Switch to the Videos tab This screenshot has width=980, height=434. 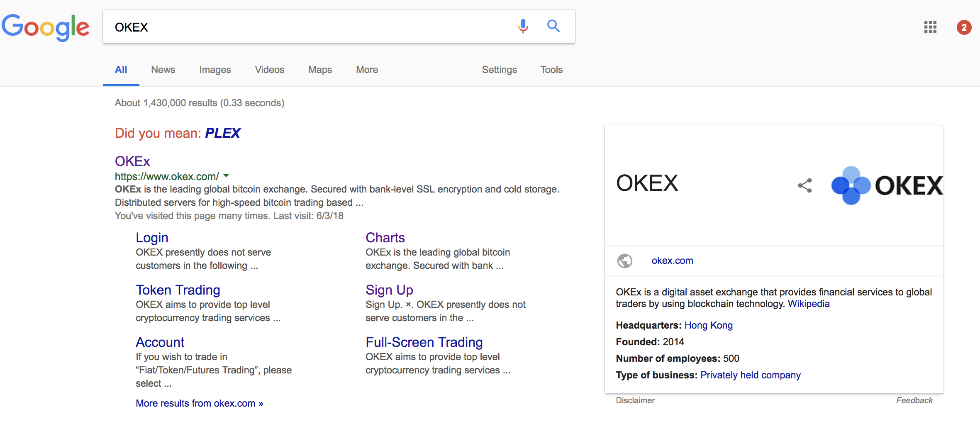click(x=270, y=70)
